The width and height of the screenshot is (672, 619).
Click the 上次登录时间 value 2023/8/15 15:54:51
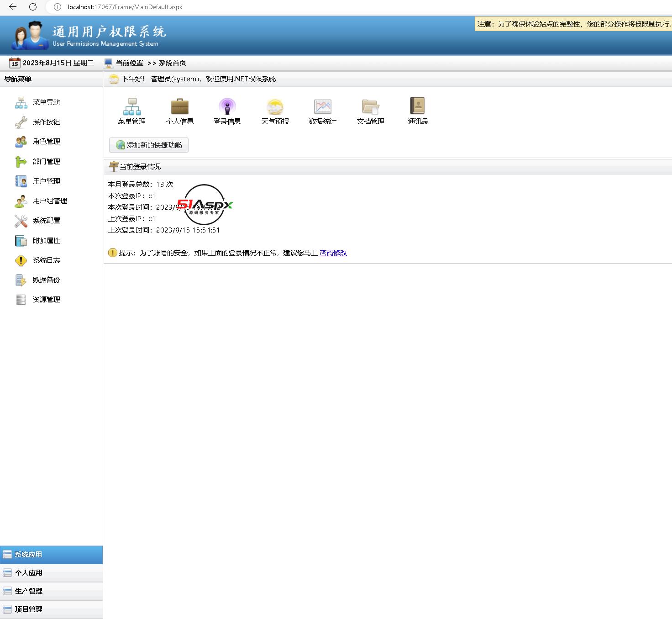tap(188, 230)
